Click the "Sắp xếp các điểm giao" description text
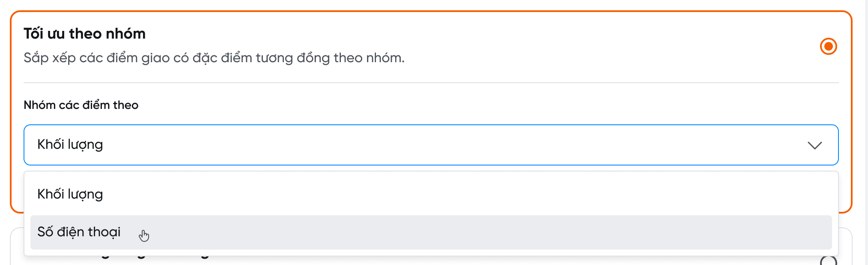Screen dimensions: 868x265 click(x=214, y=58)
